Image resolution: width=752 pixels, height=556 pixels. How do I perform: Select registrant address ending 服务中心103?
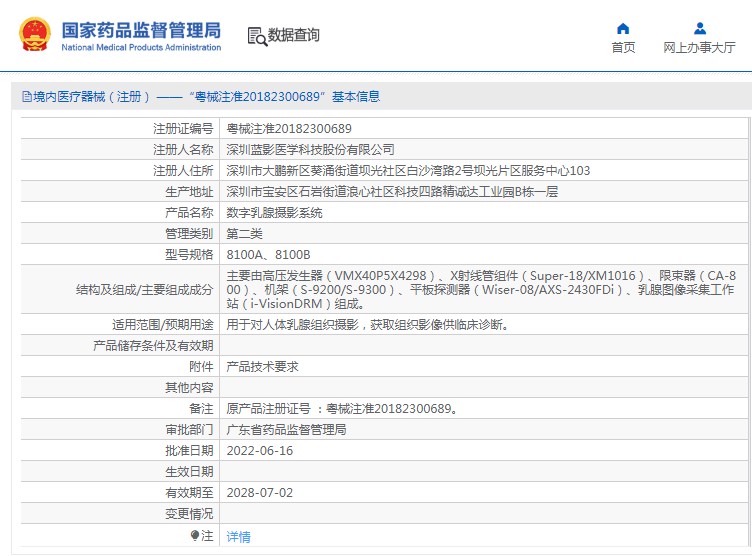click(x=408, y=171)
